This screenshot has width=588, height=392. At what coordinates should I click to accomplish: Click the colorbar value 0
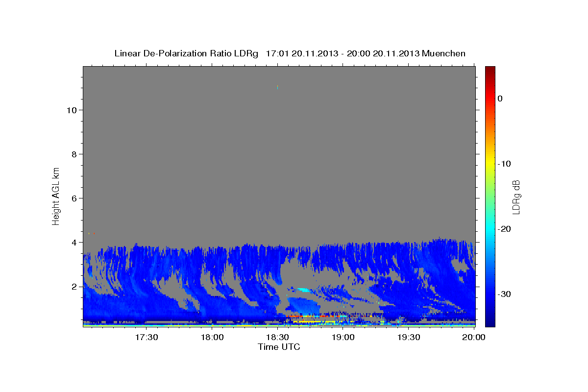click(x=500, y=98)
